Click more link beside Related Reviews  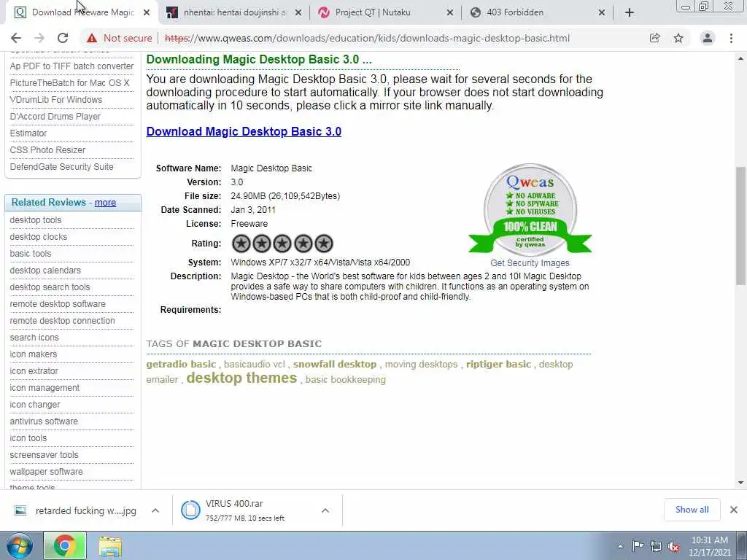pos(105,203)
